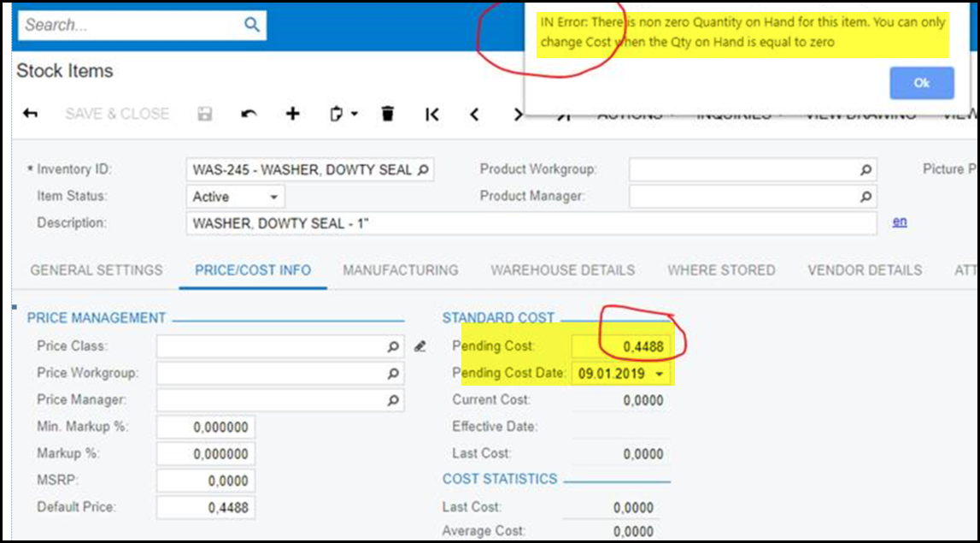
Task: Switch to the General Settings tab
Action: [97, 270]
